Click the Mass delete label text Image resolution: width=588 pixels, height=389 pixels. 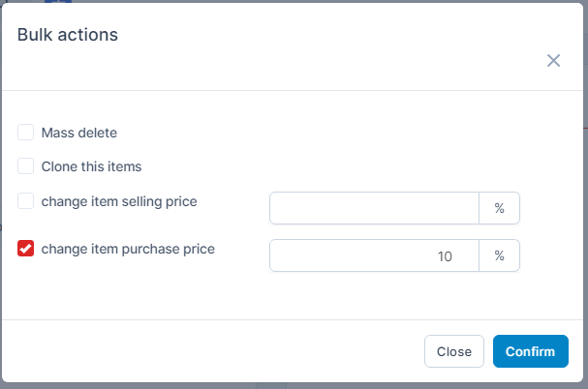coord(79,133)
